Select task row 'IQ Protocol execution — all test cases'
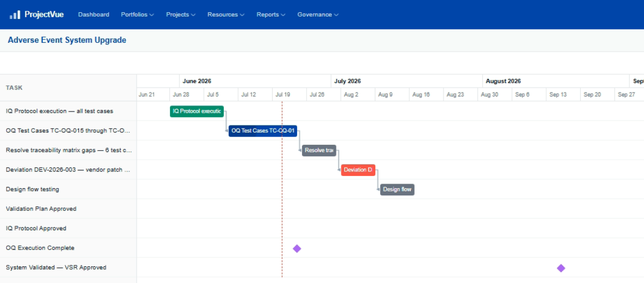This screenshot has height=283, width=644. (68, 111)
